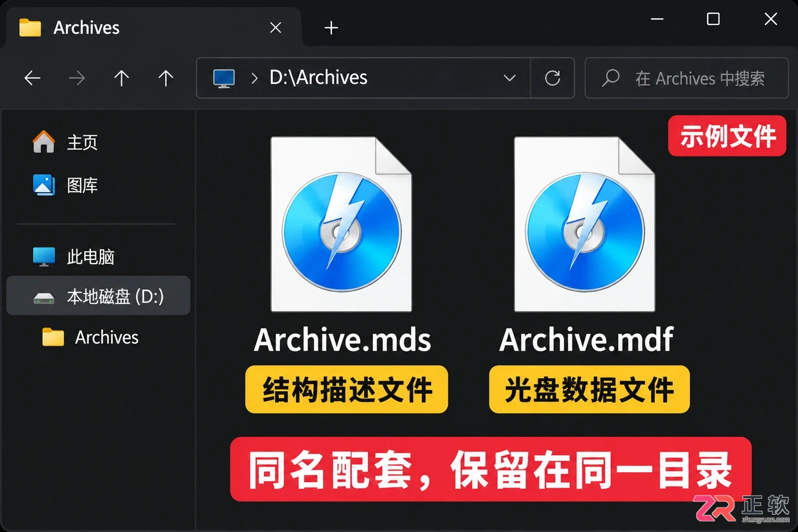Select the Archive.mds file icon
Viewport: 798px width, 532px height.
click(341, 224)
